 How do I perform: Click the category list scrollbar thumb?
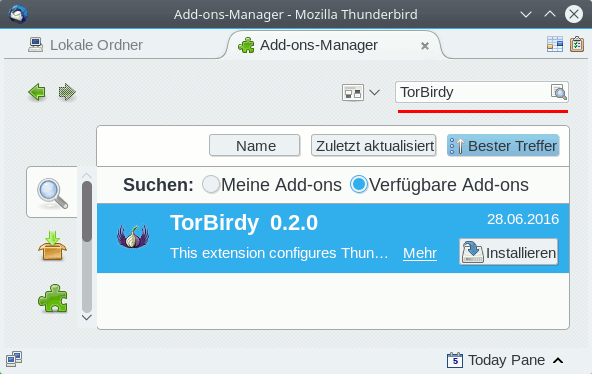click(87, 211)
